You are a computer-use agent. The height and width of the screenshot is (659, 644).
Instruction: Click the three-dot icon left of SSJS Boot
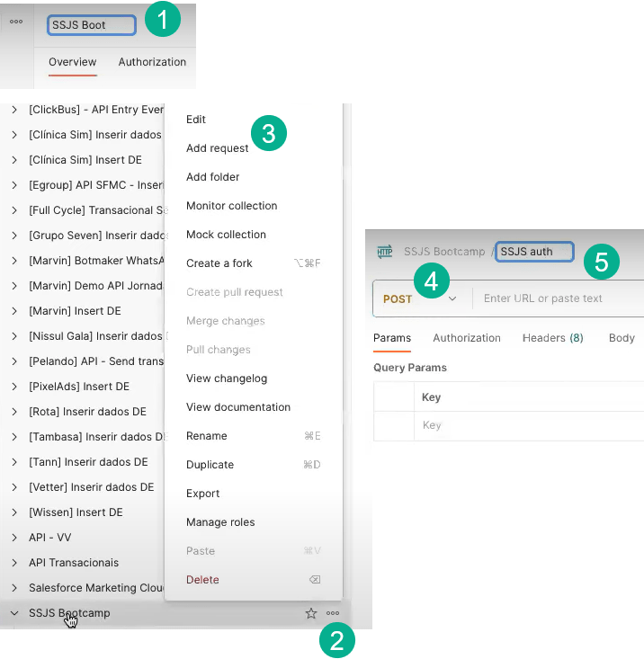pos(16,22)
